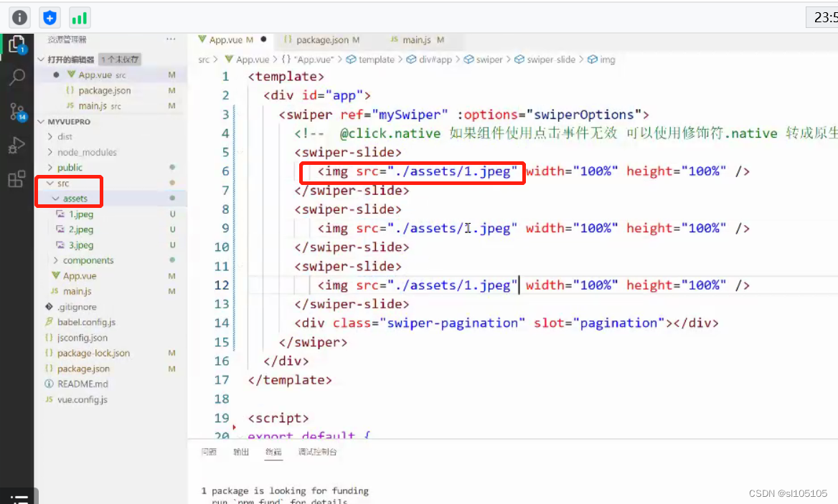Collapse the assets folder

click(75, 199)
